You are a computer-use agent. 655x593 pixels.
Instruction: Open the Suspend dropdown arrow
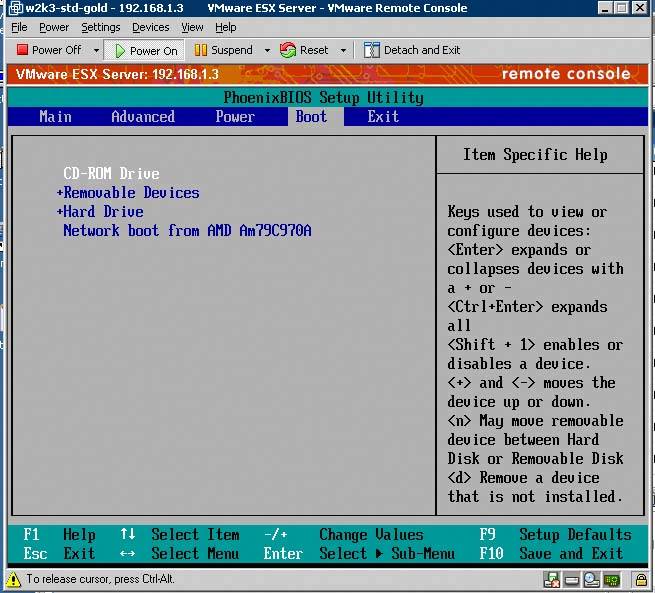tap(265, 50)
